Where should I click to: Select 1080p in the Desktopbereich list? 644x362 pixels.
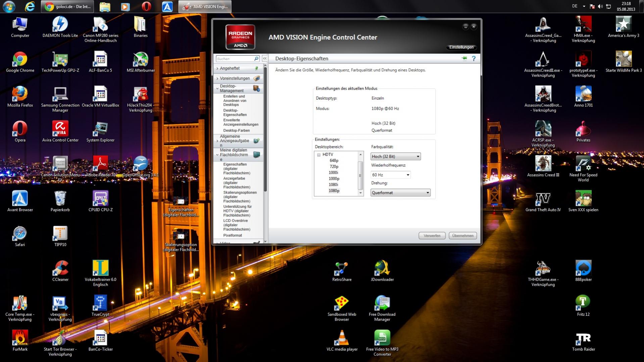(x=334, y=191)
